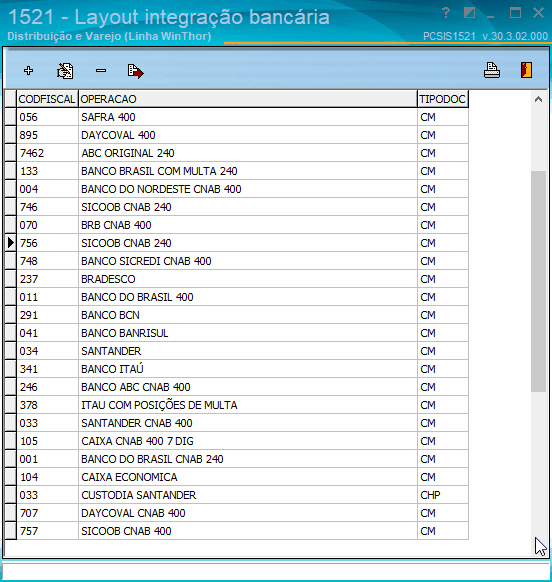Select SICOOB CNAB 400 row
The width and height of the screenshot is (552, 582).
click(236, 531)
